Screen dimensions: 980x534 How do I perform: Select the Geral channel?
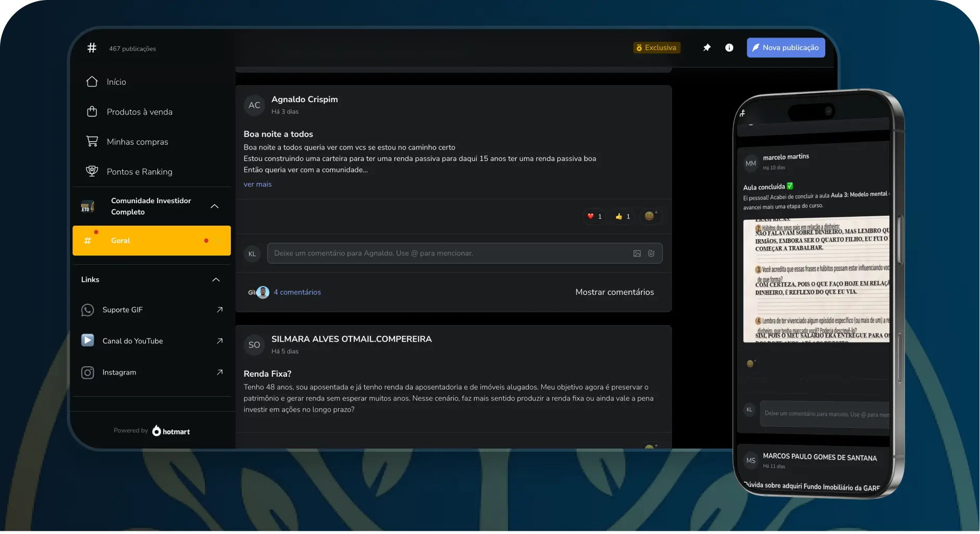click(x=152, y=241)
